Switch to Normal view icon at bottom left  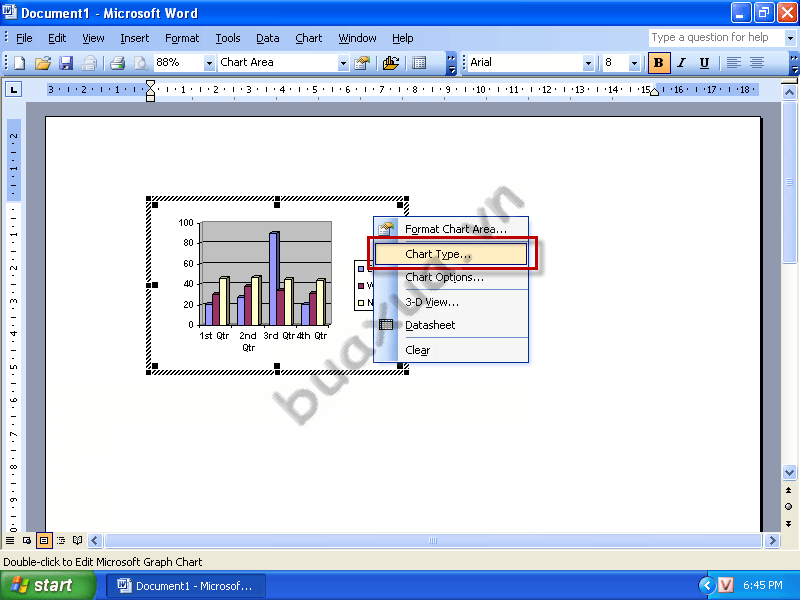click(10, 540)
